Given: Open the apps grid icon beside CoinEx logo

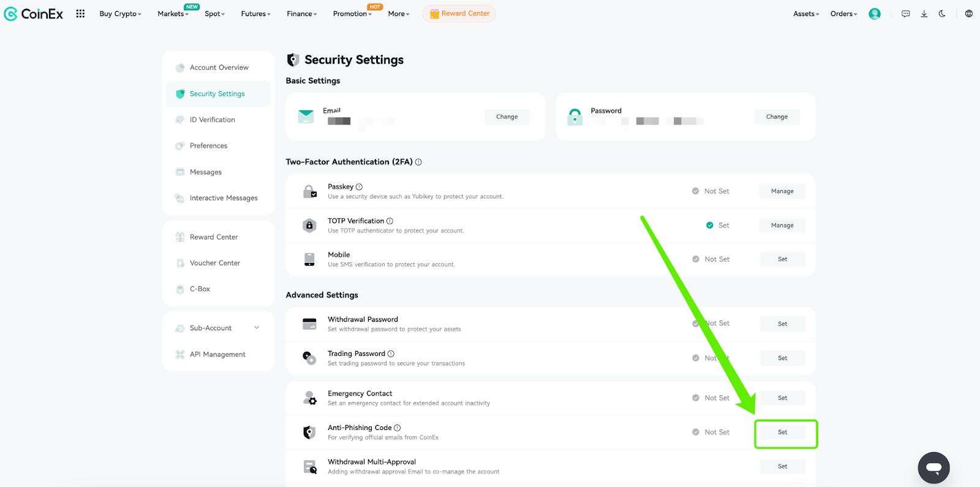Looking at the screenshot, I should pyautogui.click(x=80, y=13).
